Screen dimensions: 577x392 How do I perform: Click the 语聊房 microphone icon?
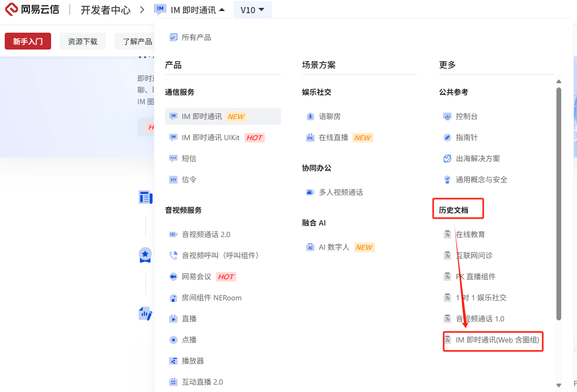coord(310,116)
